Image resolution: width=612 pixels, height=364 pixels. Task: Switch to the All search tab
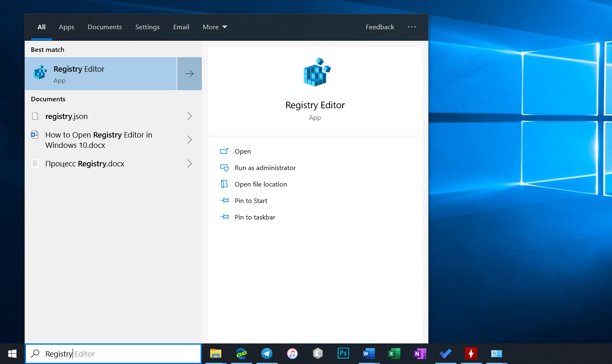[42, 27]
